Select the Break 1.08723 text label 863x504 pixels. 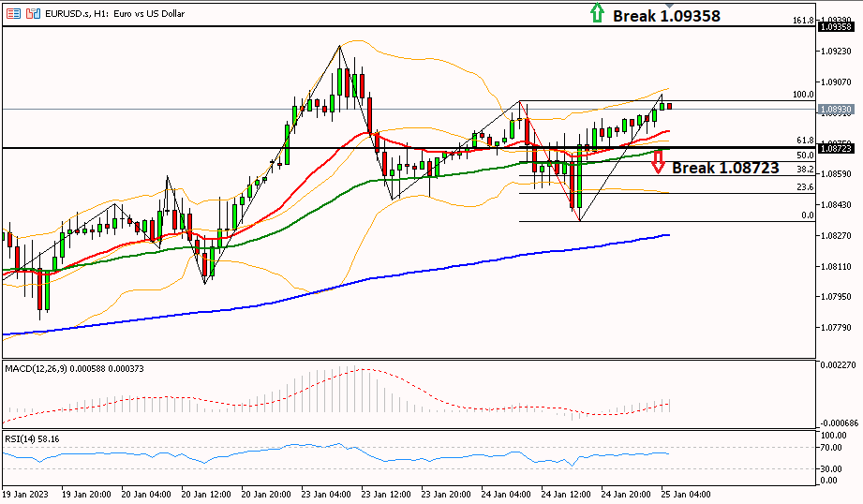click(725, 168)
